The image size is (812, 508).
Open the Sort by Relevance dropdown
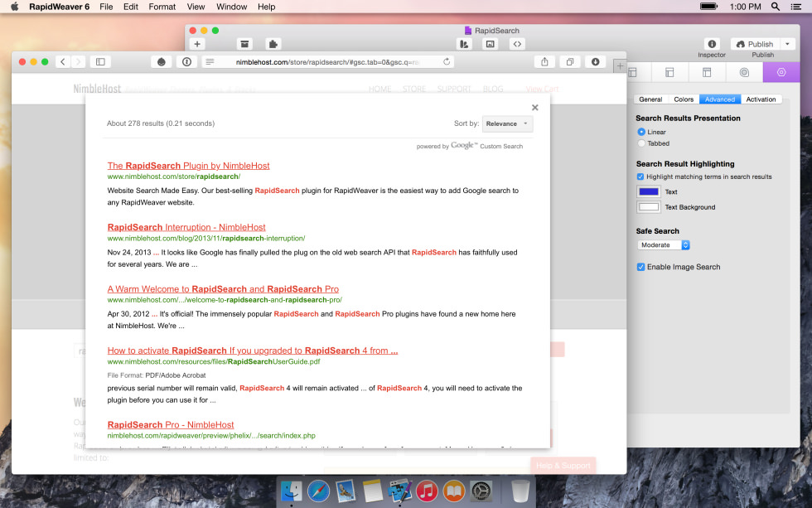(507, 123)
